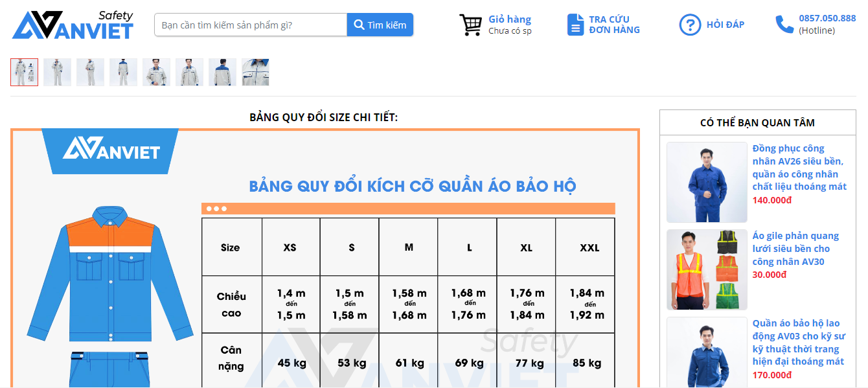Click the blue AV26 uniform product image

point(707,182)
